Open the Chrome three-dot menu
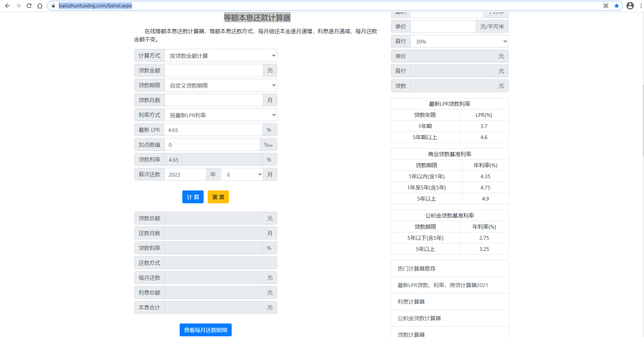This screenshot has width=644, height=338. (x=641, y=6)
